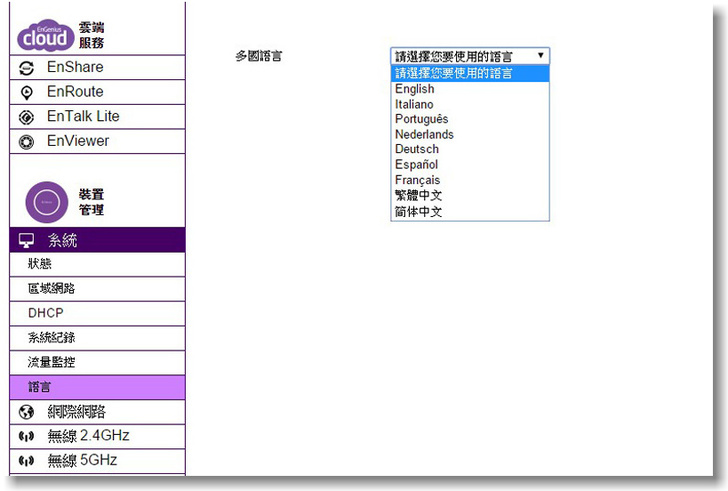Select the highlighted 語言 language page
This screenshot has height=491, width=728.
pyautogui.click(x=98, y=387)
